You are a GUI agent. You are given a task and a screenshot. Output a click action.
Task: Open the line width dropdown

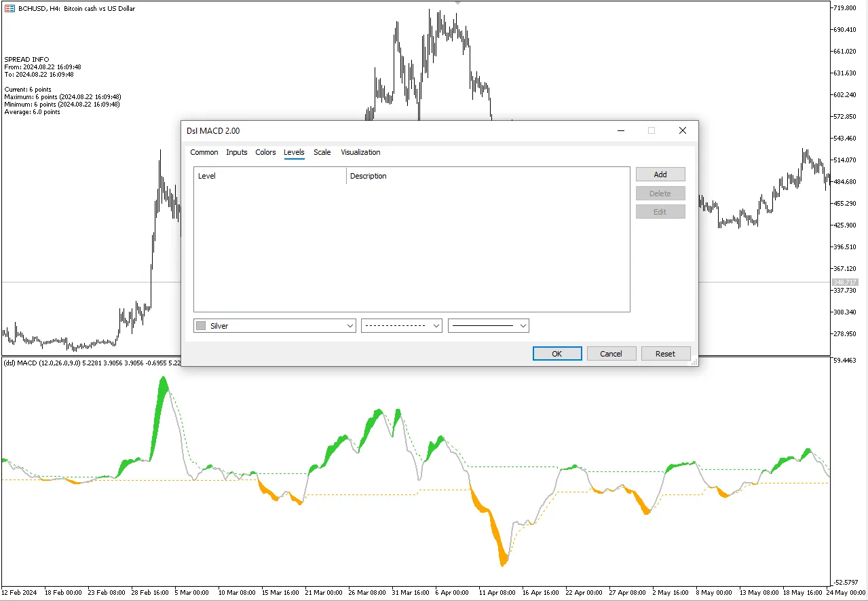[x=489, y=326]
